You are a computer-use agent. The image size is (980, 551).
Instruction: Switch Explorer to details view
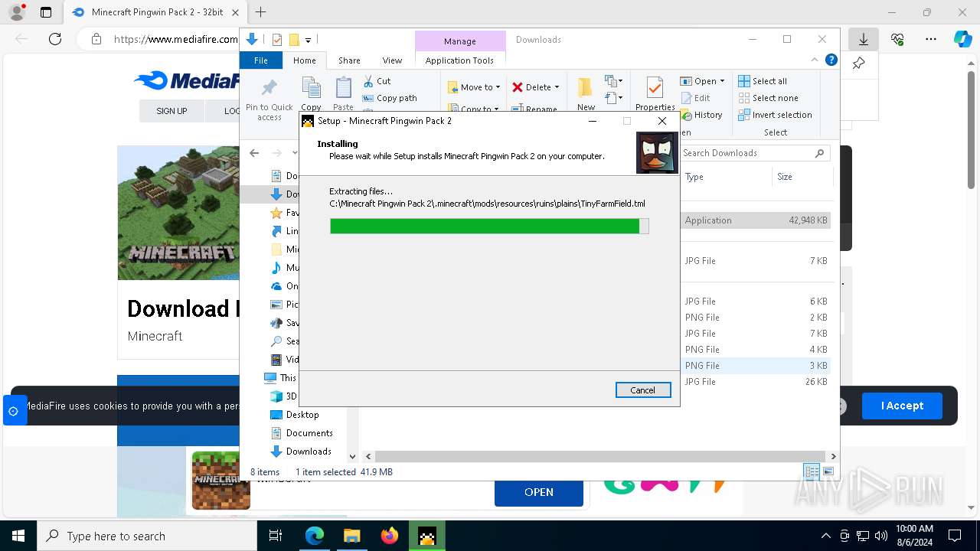click(x=812, y=472)
